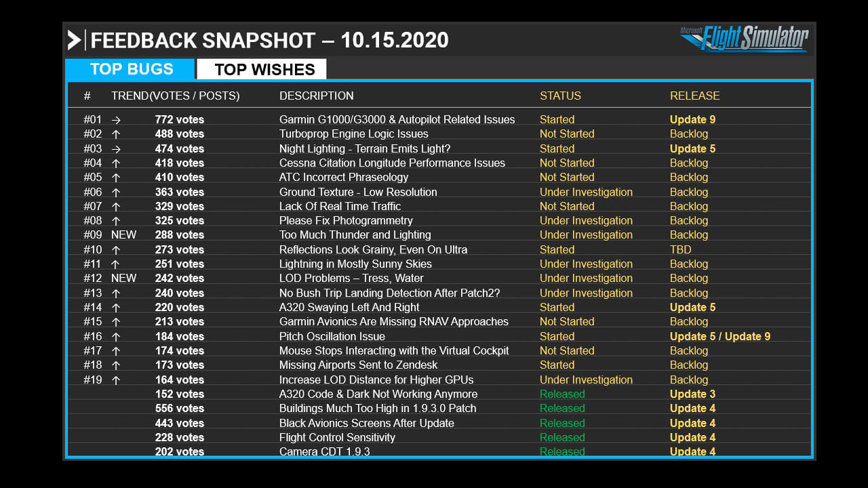The height and width of the screenshot is (488, 868).
Task: Open Garmin G1000/G3000 & Autopilot Related Issues
Action: click(397, 120)
